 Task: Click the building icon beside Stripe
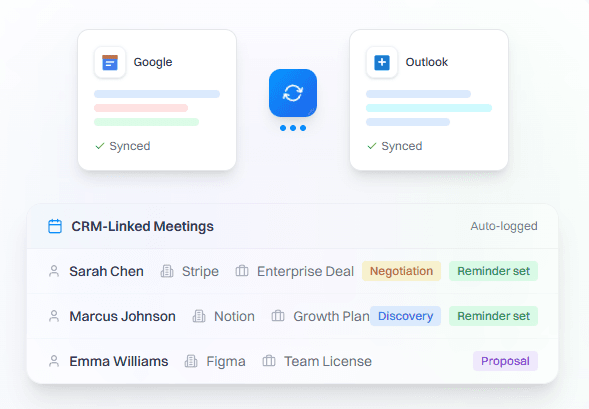(x=167, y=271)
